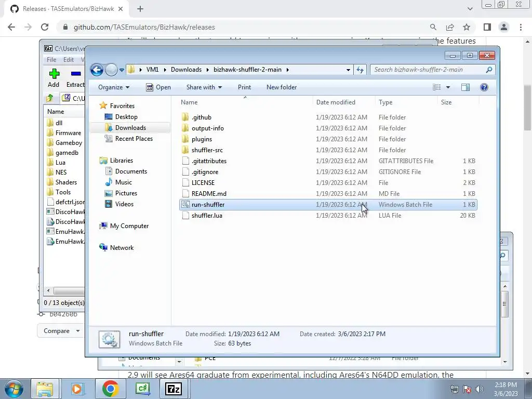Screen dimensions: 532x399
Task: Click the 7-Zip Extract button
Action: (75, 78)
